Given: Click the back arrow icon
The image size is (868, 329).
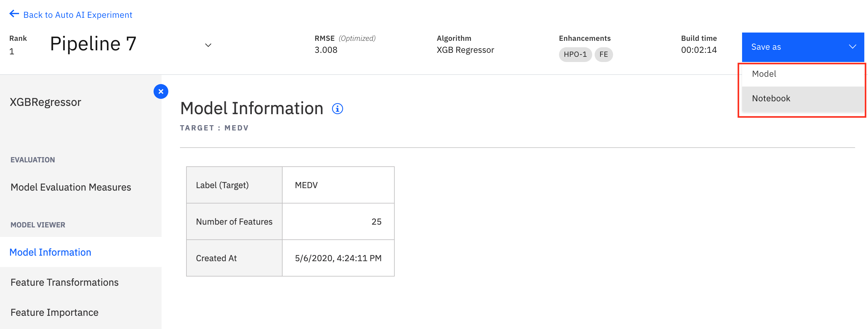Looking at the screenshot, I should 14,14.
